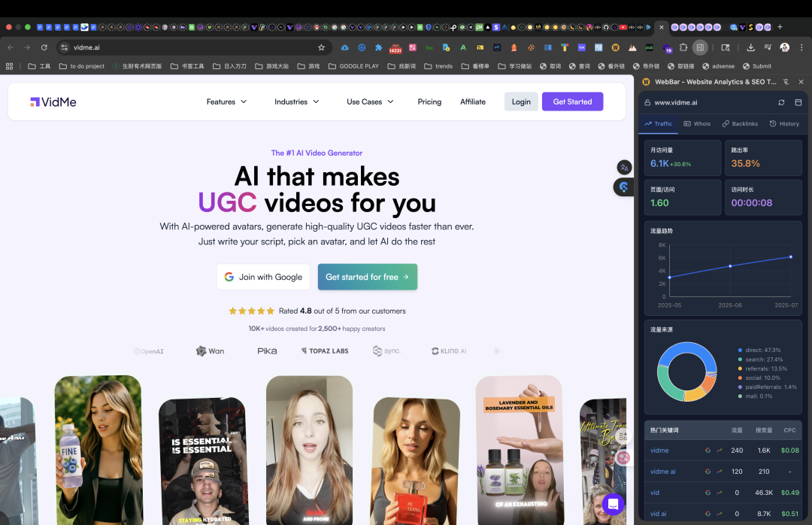Open the IS ESSENTIAL gym video thumbnail
812x525 pixels.
coord(202,461)
